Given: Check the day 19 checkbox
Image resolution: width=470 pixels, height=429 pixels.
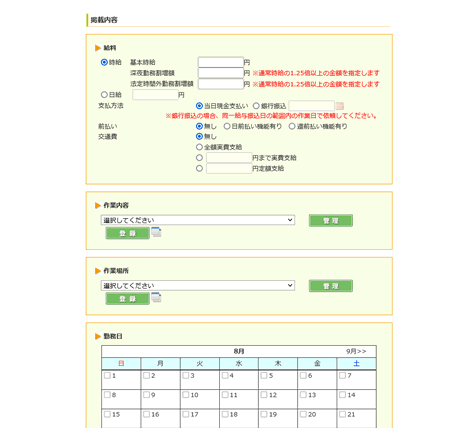Looking at the screenshot, I should point(264,414).
